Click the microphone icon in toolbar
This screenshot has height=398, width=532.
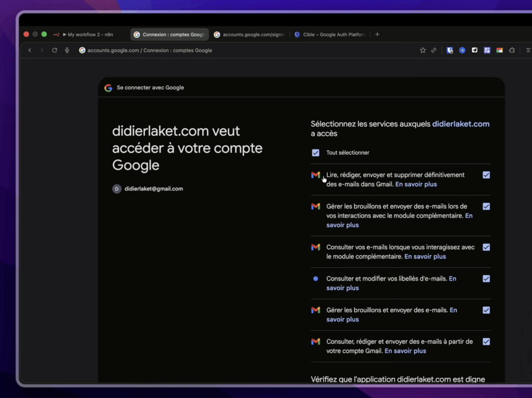tap(67, 50)
